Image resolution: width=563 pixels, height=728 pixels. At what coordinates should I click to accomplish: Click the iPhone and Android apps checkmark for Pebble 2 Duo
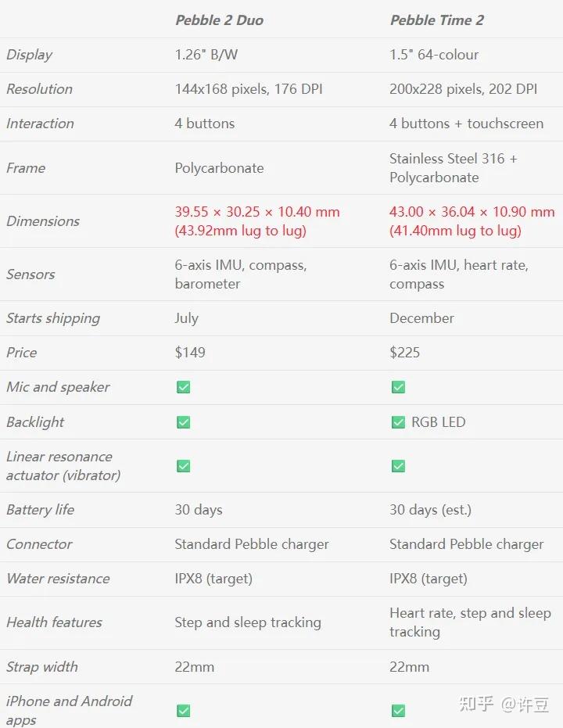click(x=183, y=711)
